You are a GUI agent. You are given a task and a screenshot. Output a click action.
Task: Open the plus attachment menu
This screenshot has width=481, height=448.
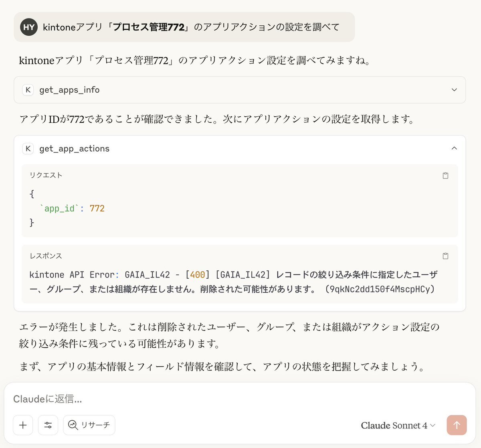click(x=23, y=425)
